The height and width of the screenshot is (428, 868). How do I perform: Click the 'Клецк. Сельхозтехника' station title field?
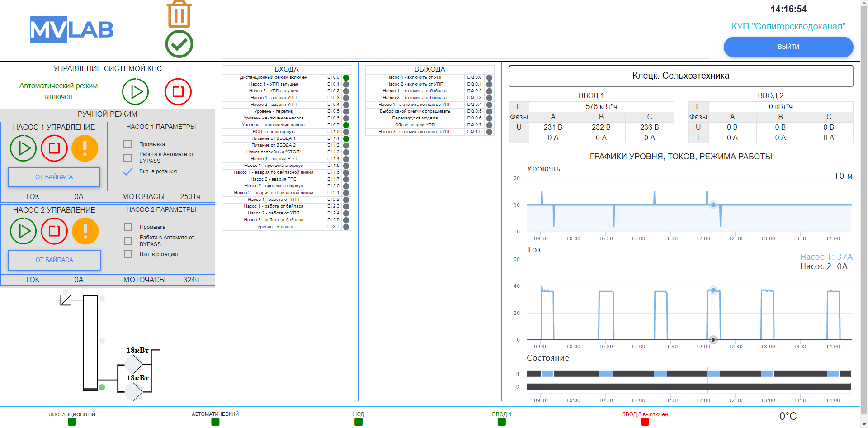click(x=680, y=76)
